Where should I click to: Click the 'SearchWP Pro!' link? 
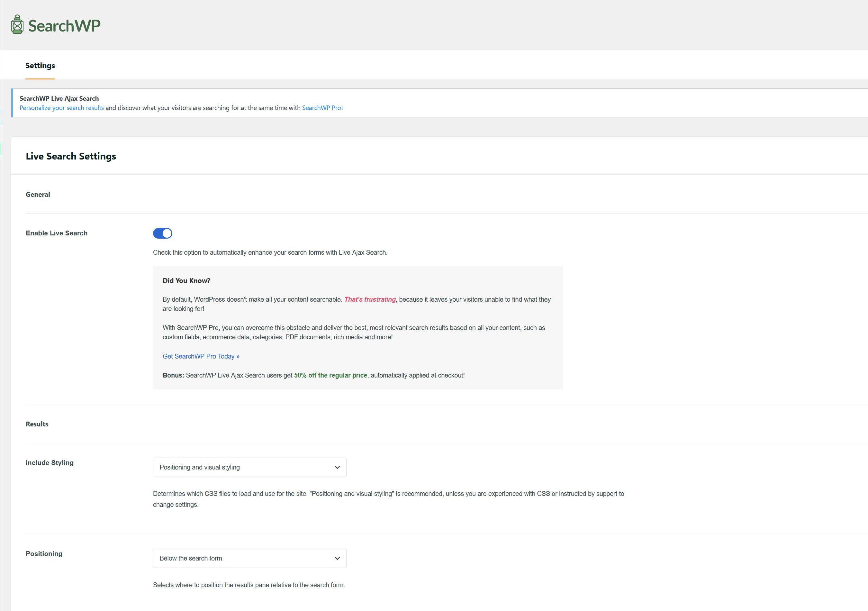pyautogui.click(x=322, y=108)
